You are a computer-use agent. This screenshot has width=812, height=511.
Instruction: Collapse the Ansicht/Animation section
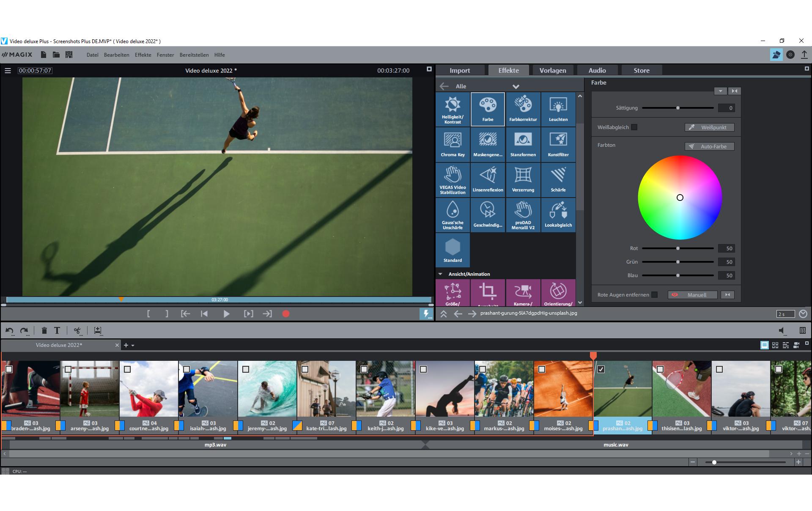(x=440, y=274)
